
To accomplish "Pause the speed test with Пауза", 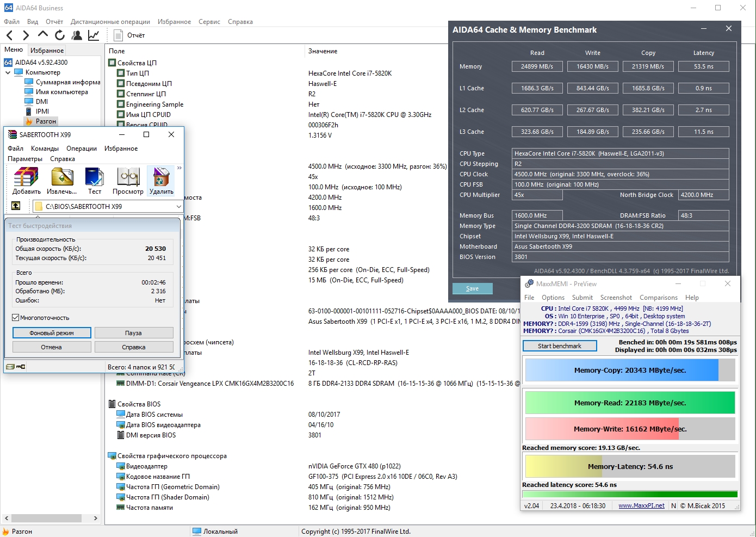I will [x=134, y=333].
